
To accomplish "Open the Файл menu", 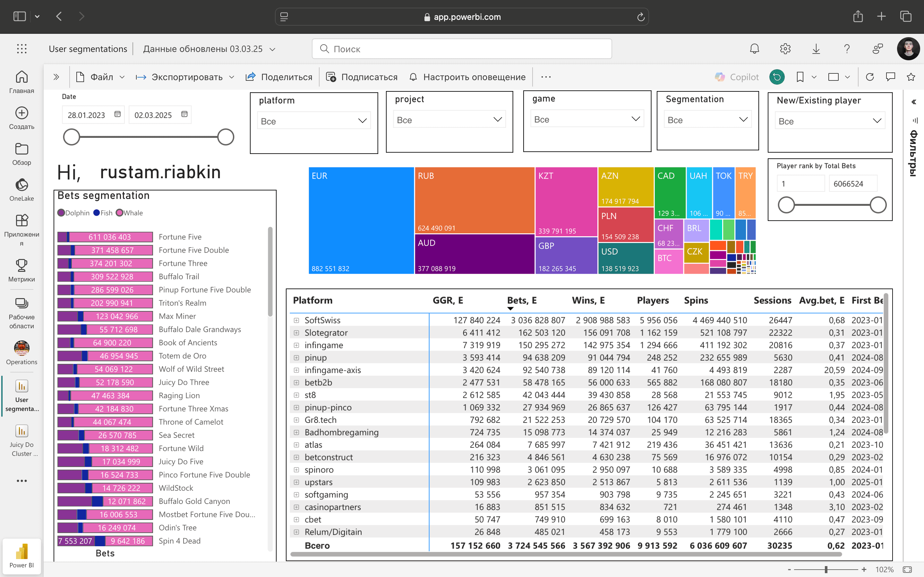I will pyautogui.click(x=101, y=77).
